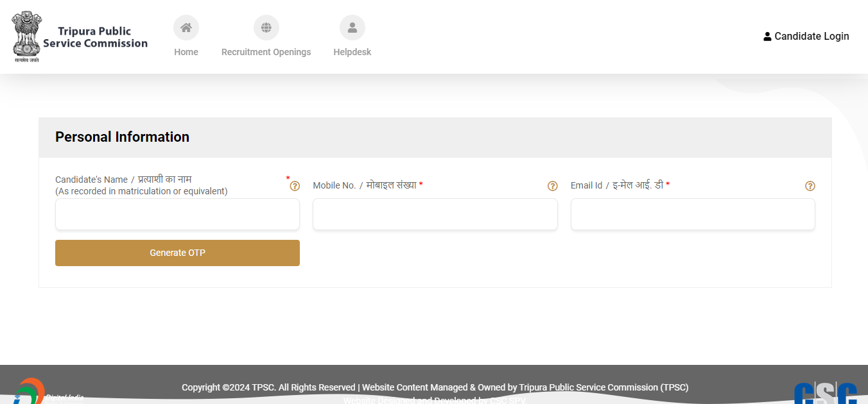This screenshot has height=404, width=868.
Task: Click the footer copyright TPSC text
Action: tap(435, 387)
